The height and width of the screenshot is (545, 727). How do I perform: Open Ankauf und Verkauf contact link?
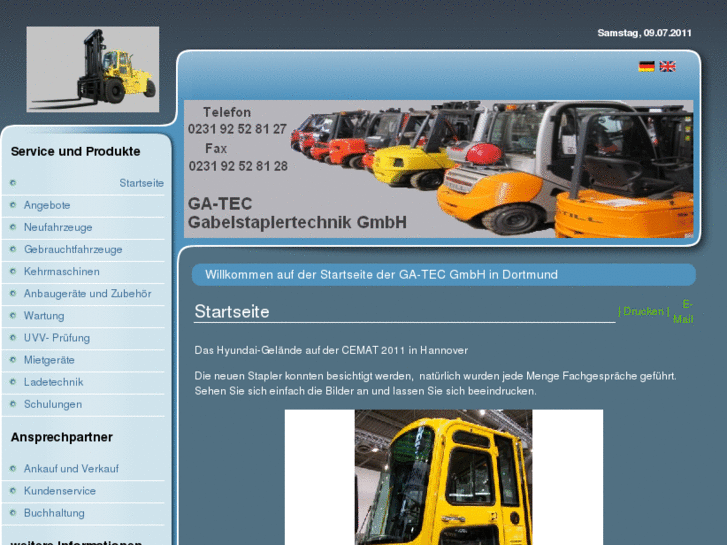click(x=71, y=468)
